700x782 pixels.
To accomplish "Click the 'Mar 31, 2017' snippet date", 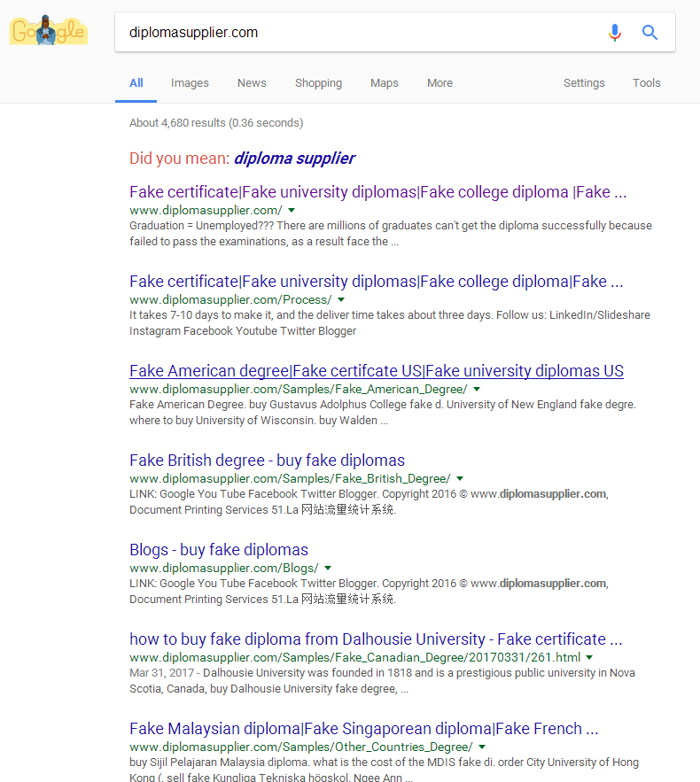I will coord(161,673).
